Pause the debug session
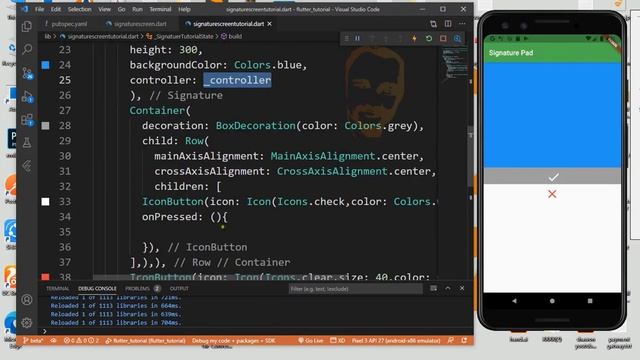Image resolution: width=640 pixels, height=360 pixels. (x=358, y=38)
